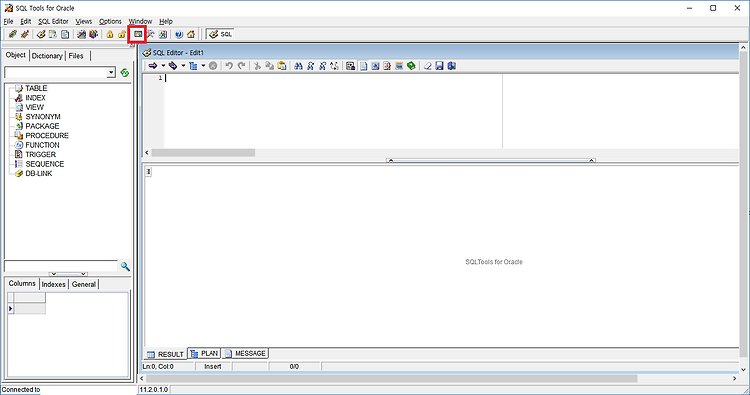Click the green book icon in editor toolbar
750x395 pixels.
411,66
